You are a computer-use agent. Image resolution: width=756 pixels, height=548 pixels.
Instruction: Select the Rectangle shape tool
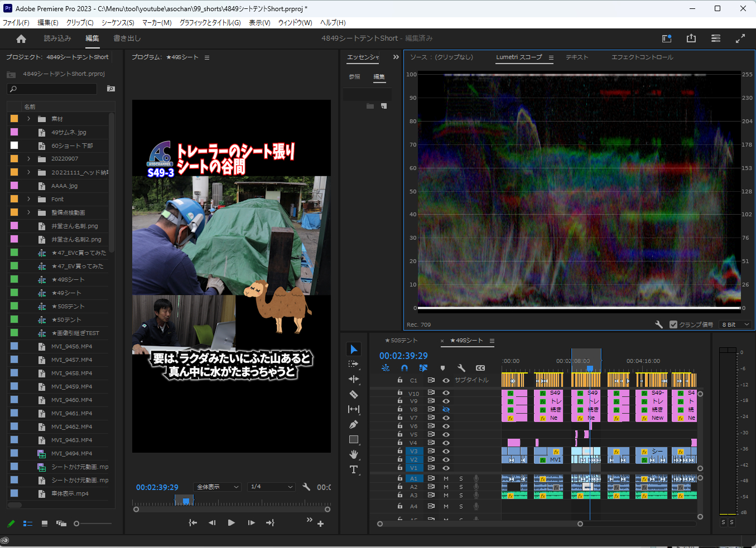(354, 439)
